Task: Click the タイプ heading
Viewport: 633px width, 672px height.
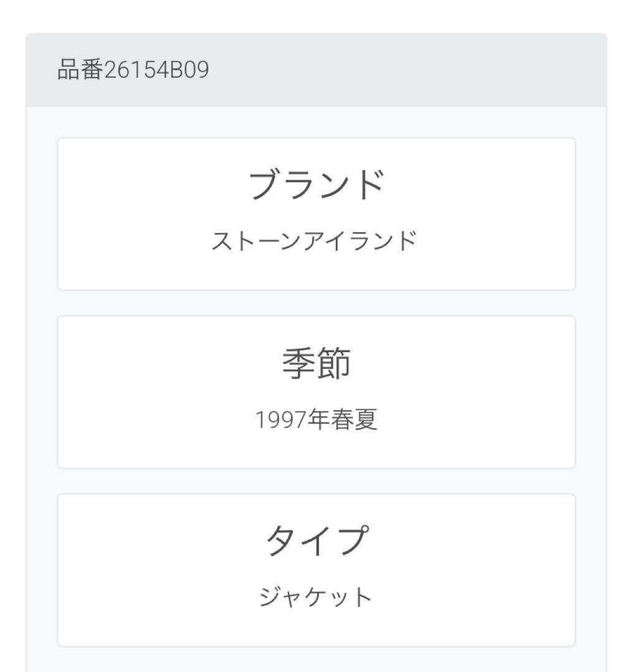Action: (x=316, y=541)
